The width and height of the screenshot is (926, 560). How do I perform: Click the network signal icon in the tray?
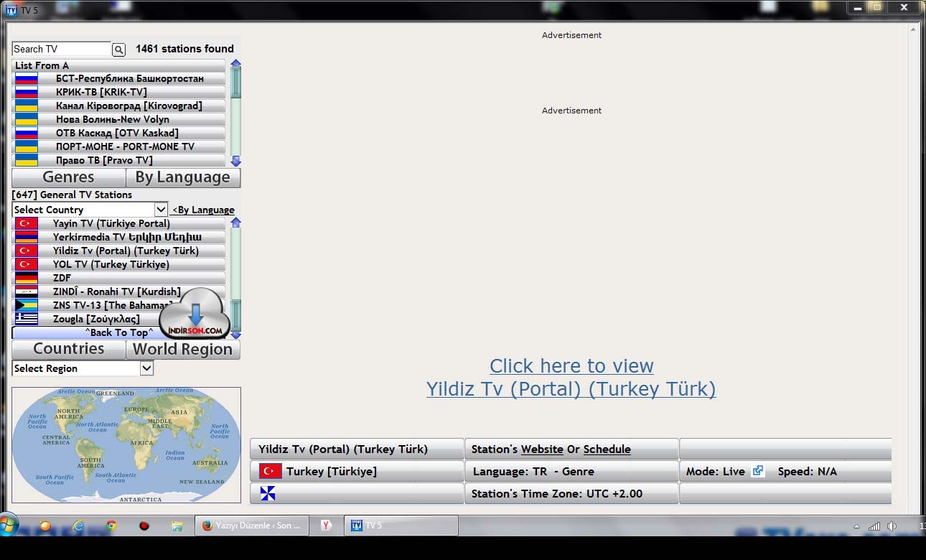click(874, 526)
